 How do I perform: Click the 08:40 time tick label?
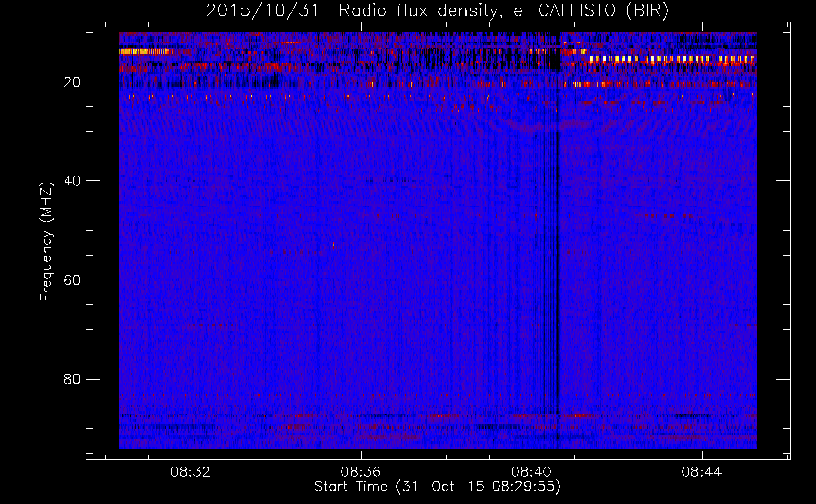pyautogui.click(x=532, y=472)
